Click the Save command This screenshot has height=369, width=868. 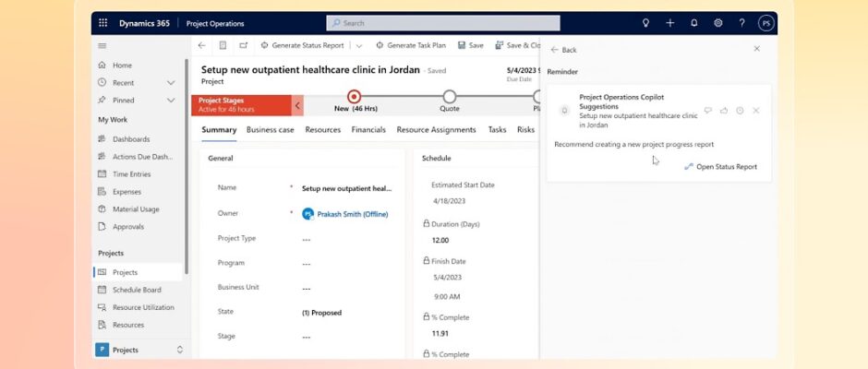click(471, 45)
